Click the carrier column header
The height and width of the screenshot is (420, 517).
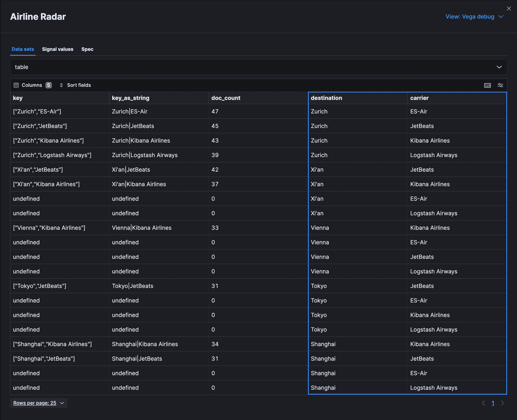pyautogui.click(x=419, y=98)
